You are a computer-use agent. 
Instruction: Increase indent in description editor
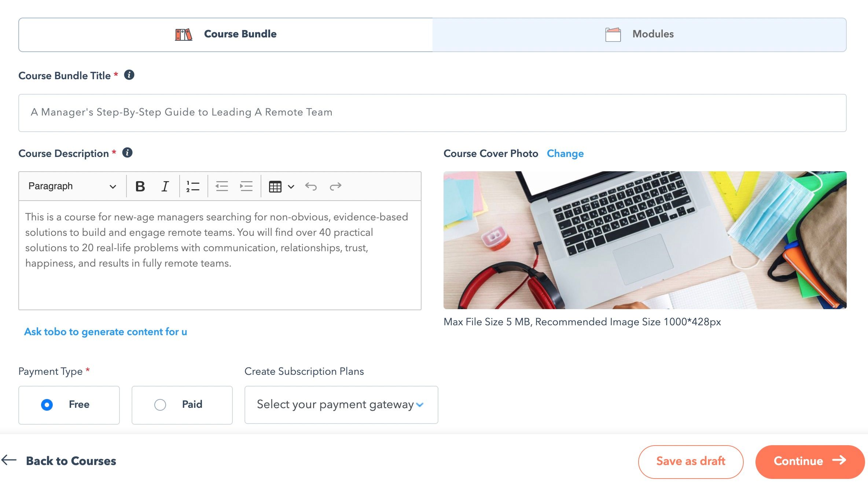coord(246,186)
